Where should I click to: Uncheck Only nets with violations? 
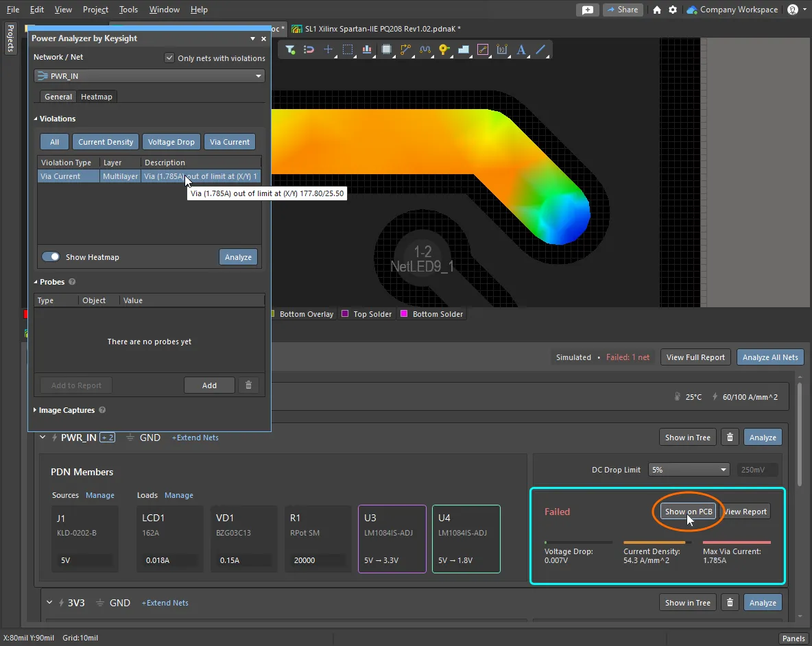169,58
